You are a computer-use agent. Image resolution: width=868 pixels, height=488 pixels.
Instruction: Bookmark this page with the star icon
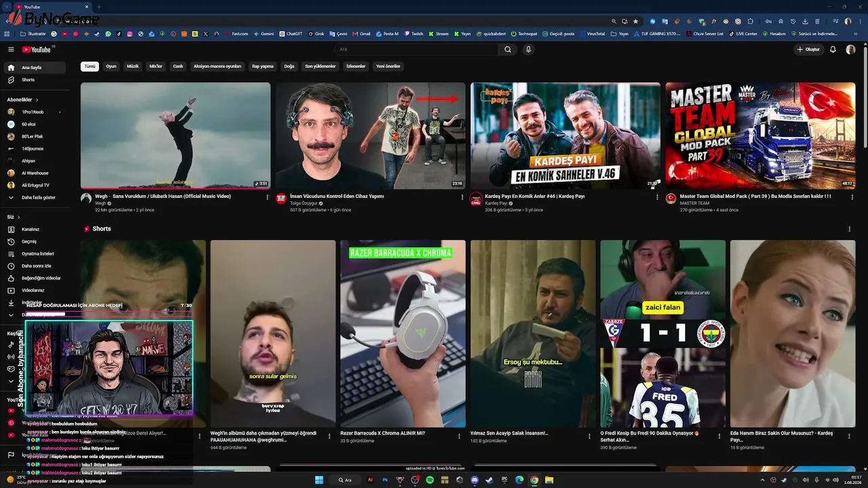[x=635, y=21]
